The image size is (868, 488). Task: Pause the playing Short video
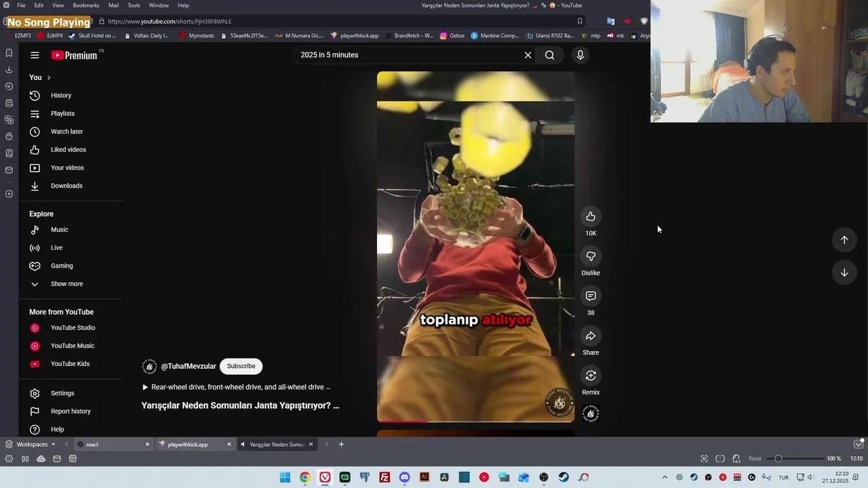[475, 247]
